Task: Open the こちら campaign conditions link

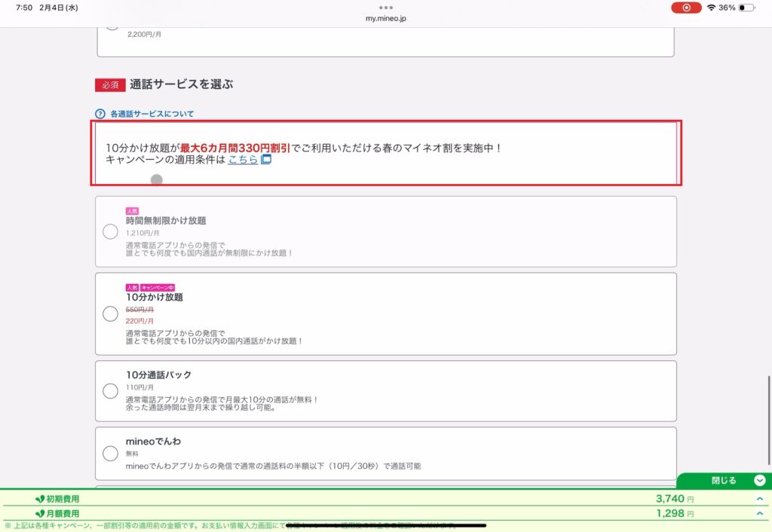Action: [243, 160]
